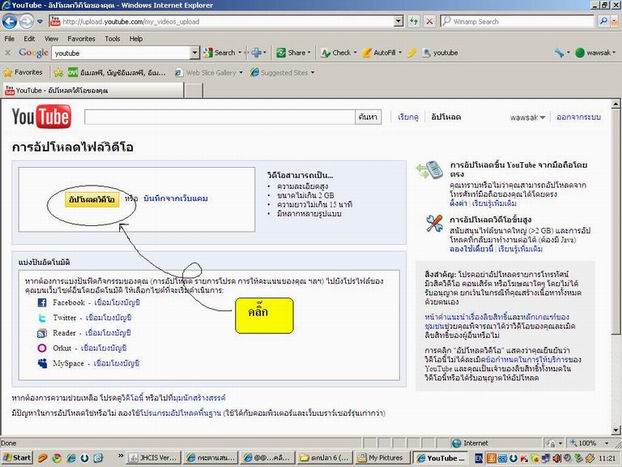The image size is (622, 467).
Task: Open the Favorites button on favorites bar
Action: pos(23,73)
